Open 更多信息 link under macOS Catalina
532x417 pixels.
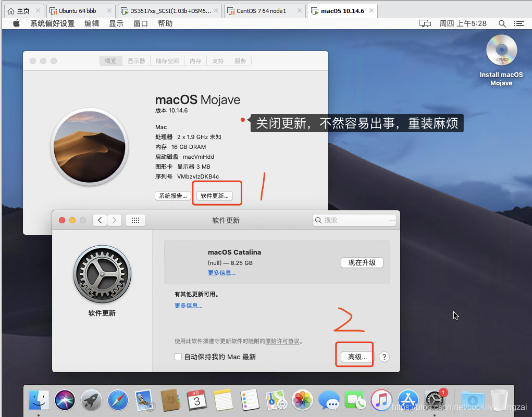pos(221,273)
